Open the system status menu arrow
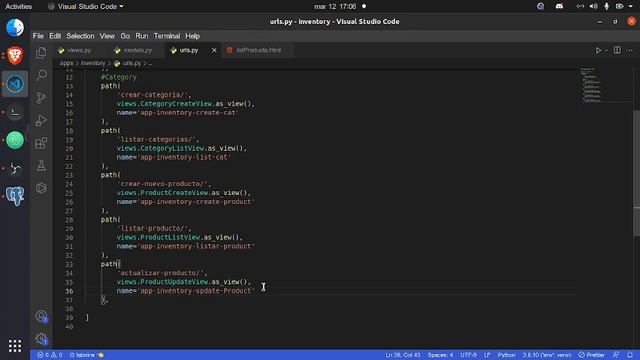The image size is (640, 360). 631,7
